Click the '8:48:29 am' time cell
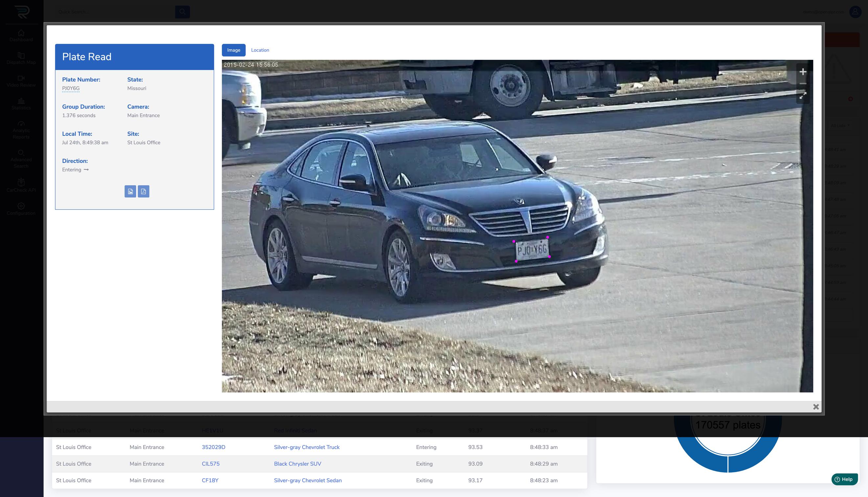The image size is (868, 497). 543,464
